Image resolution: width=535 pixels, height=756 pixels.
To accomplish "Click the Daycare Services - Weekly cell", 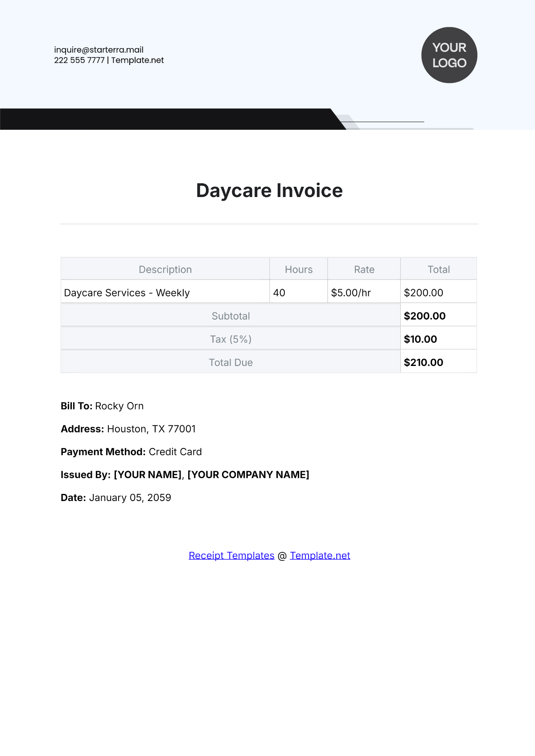I will [165, 292].
